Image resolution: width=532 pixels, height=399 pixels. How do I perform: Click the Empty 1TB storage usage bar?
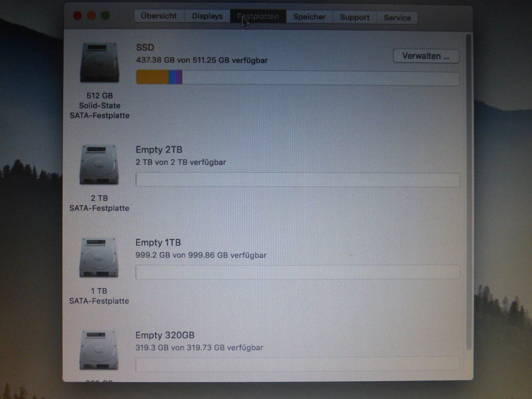pos(298,272)
